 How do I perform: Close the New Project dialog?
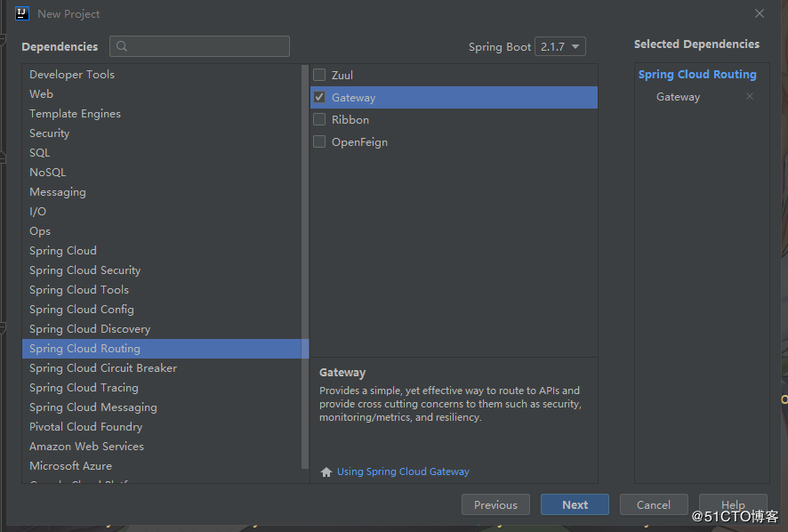coord(760,13)
